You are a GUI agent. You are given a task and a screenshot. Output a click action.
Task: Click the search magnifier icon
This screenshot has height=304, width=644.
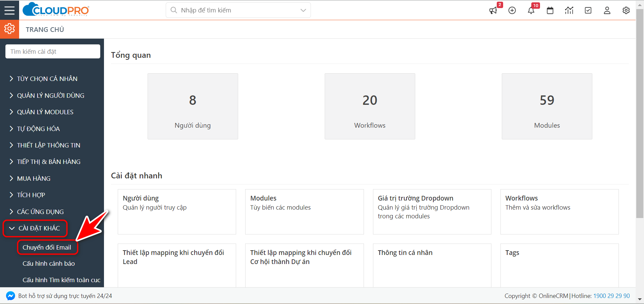[x=174, y=10]
